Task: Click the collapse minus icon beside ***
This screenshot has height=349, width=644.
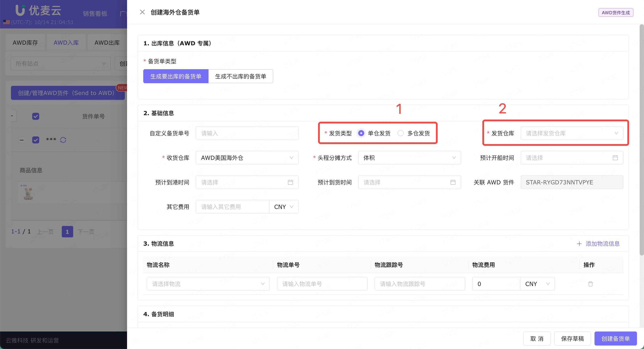Action: point(22,140)
